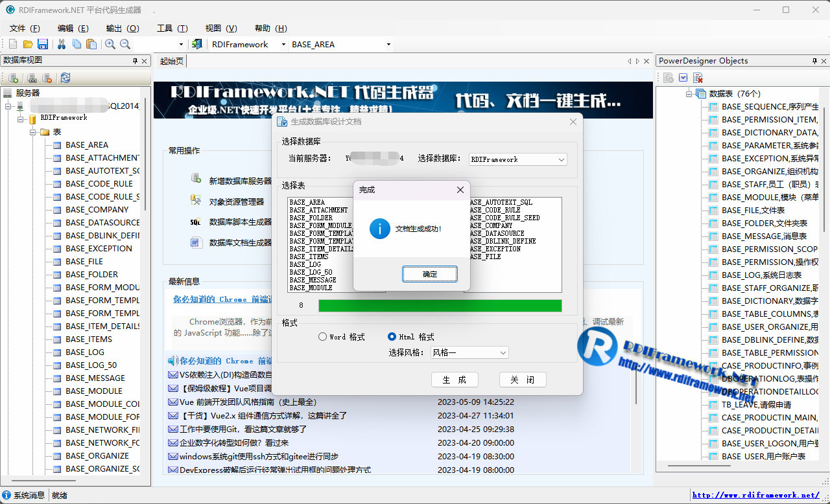Click the Save icon in main toolbar
The image size is (830, 504).
(x=43, y=44)
